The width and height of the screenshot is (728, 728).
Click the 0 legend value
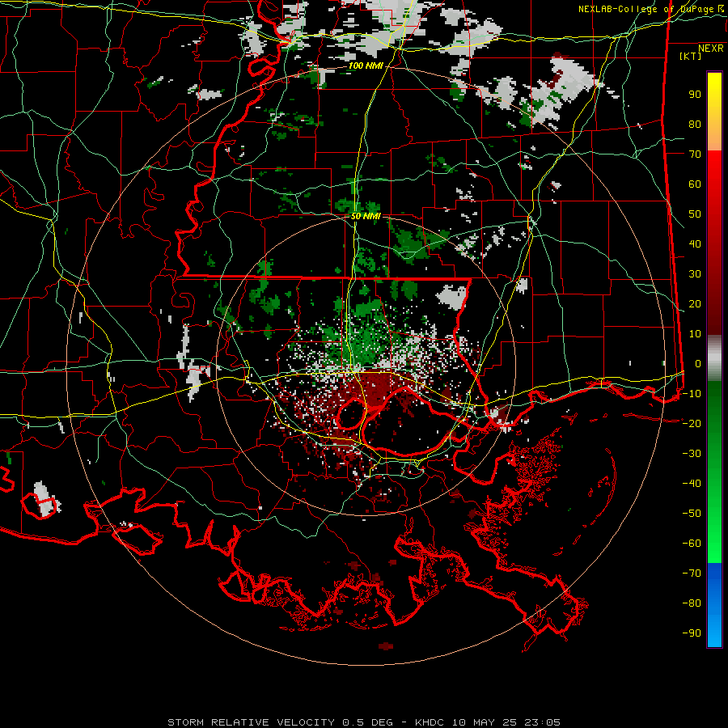698,364
